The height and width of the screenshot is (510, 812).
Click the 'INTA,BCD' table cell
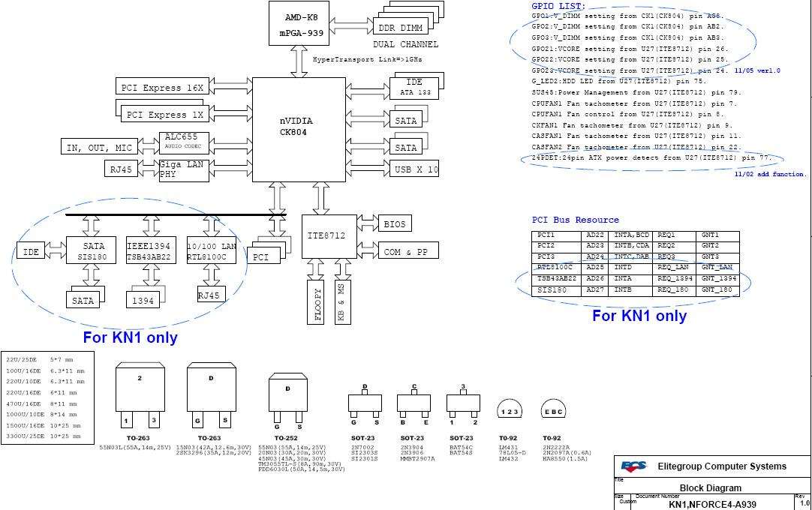pos(631,235)
